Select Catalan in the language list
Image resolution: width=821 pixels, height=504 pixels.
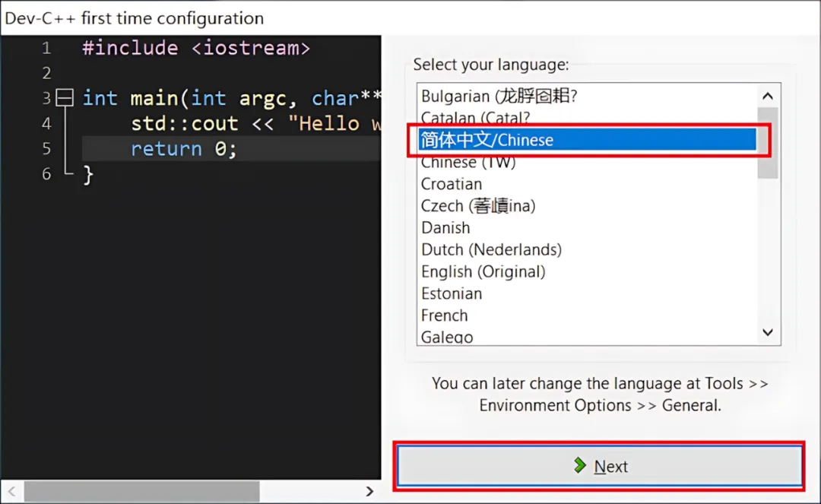click(588, 118)
